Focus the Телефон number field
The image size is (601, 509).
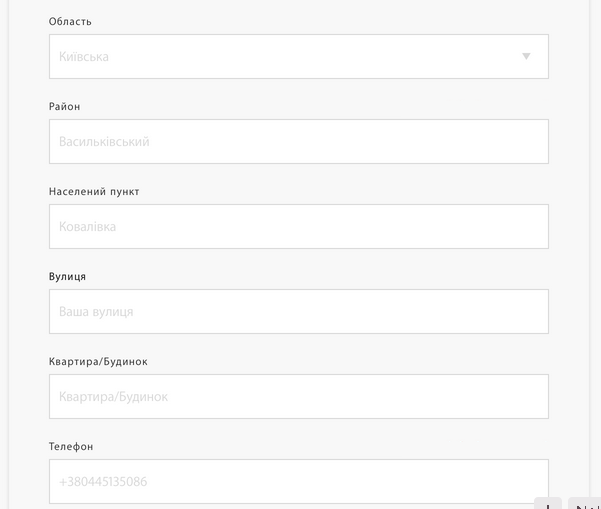298,481
